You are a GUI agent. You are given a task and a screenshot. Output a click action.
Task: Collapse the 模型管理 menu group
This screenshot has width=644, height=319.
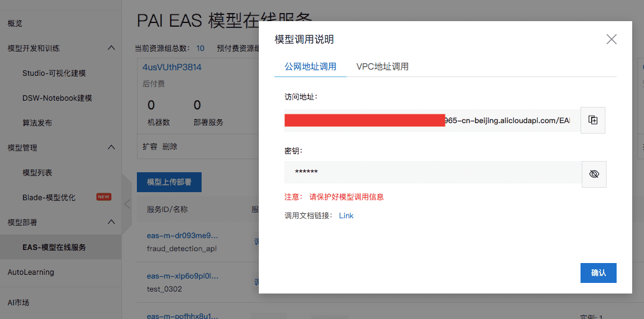click(x=111, y=147)
